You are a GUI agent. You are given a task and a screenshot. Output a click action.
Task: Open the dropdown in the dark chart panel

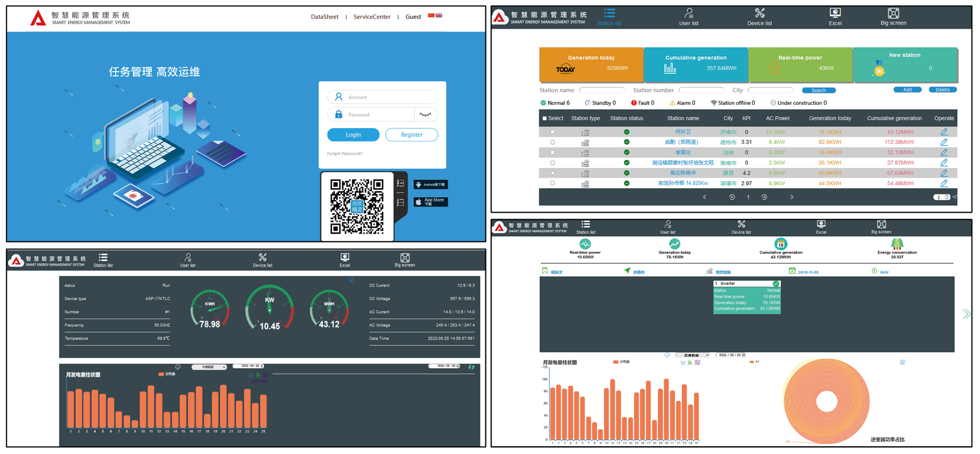click(209, 367)
